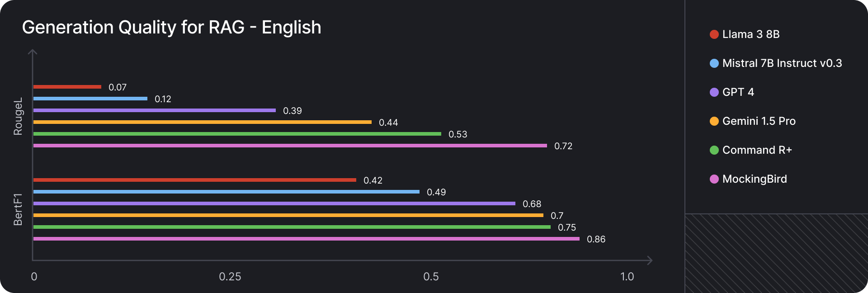Click the BertF1 axis label
This screenshot has height=293, width=868.
(x=18, y=209)
